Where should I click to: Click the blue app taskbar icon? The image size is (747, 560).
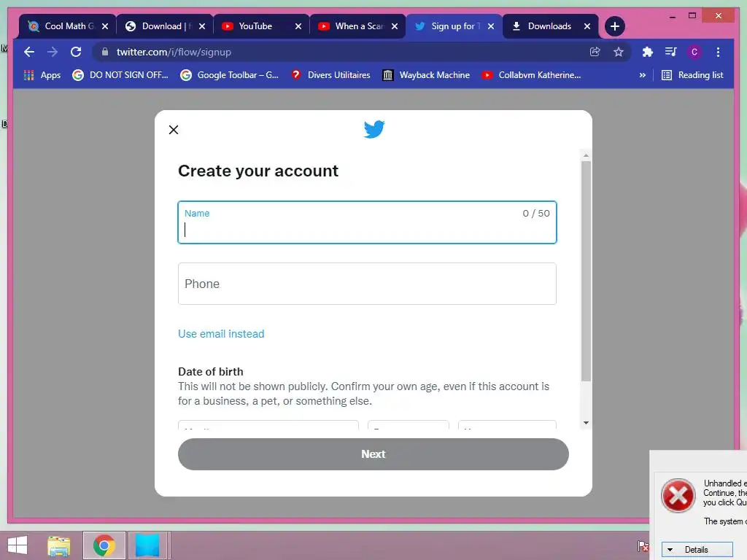click(x=147, y=545)
